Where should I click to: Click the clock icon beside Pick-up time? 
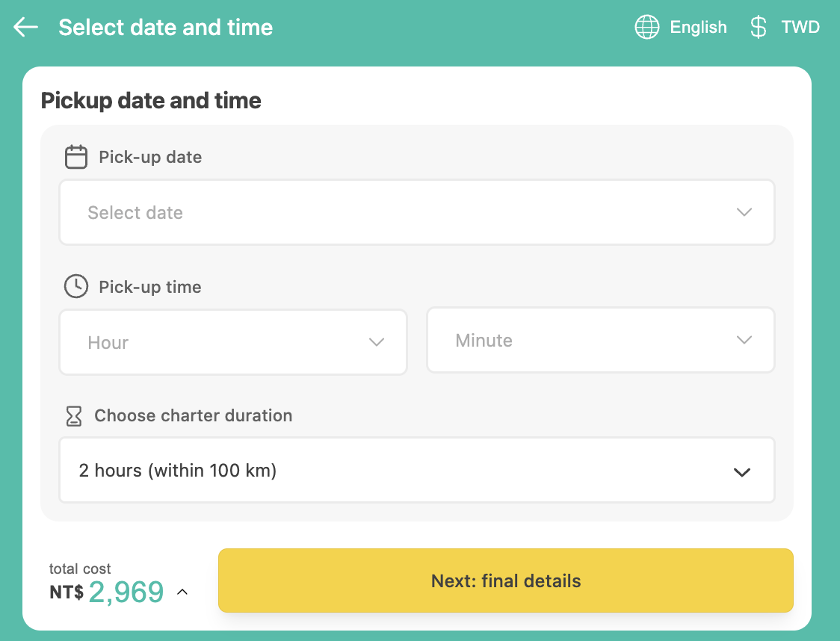pyautogui.click(x=76, y=287)
